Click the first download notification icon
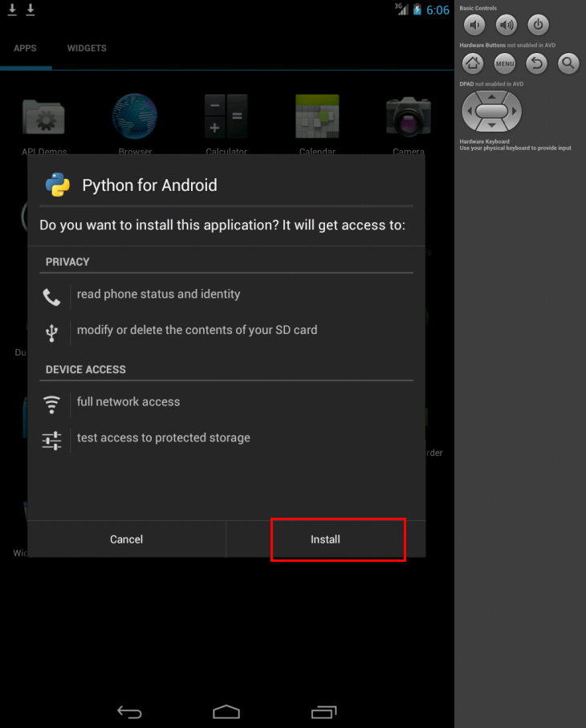Viewport: 586px width, 728px height. click(x=13, y=10)
